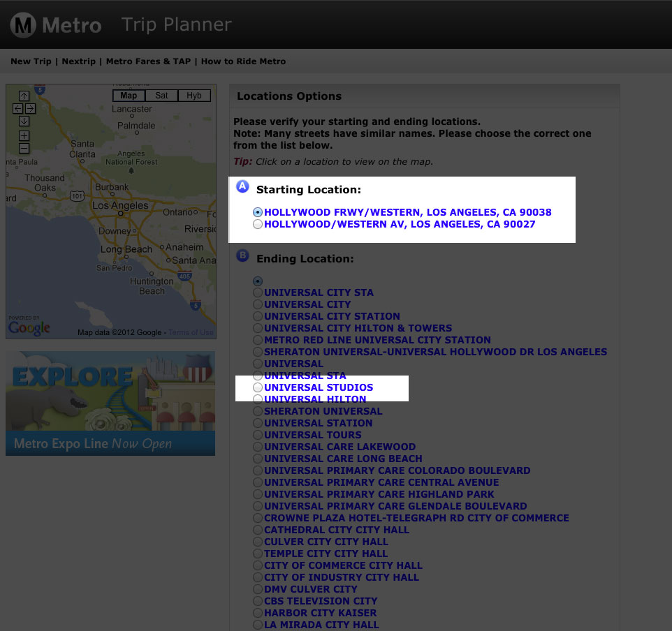Click UNIVERSAL PRIMARY CARE GLENDALE BOULEVARD link
672x631 pixels.
click(395, 506)
